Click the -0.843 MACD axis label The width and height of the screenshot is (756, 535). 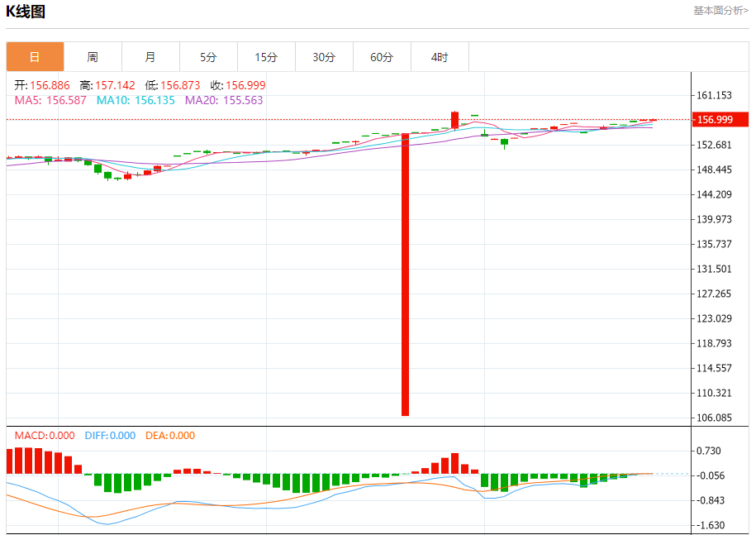[x=711, y=501]
